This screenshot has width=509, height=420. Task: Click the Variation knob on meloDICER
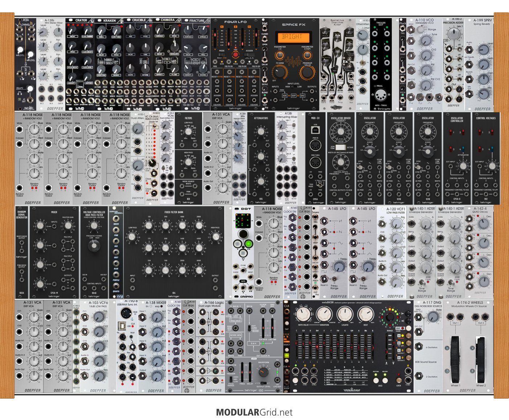tap(324, 315)
